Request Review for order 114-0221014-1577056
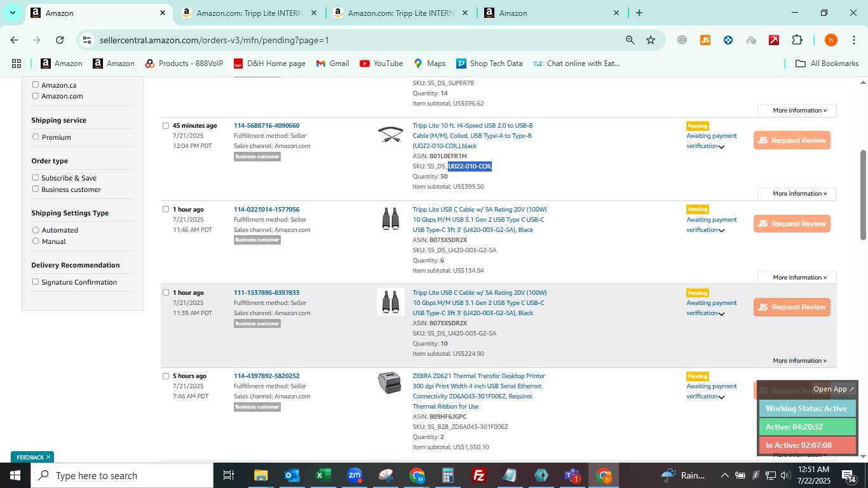The image size is (868, 488). point(792,224)
